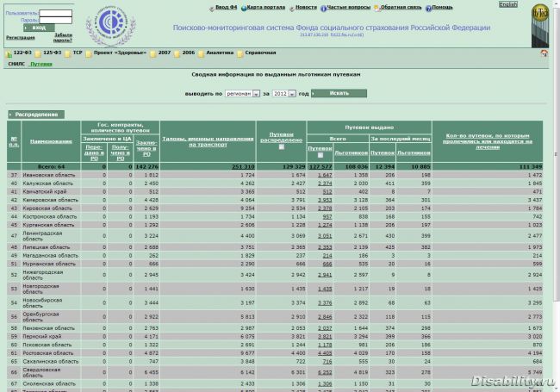Sort by Заключено в РО column header
560x392 pixels.
(x=146, y=148)
